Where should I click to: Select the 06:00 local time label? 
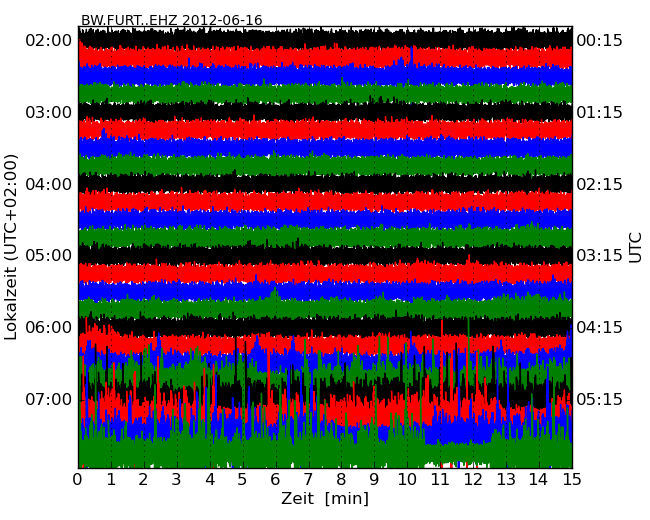pyautogui.click(x=49, y=328)
